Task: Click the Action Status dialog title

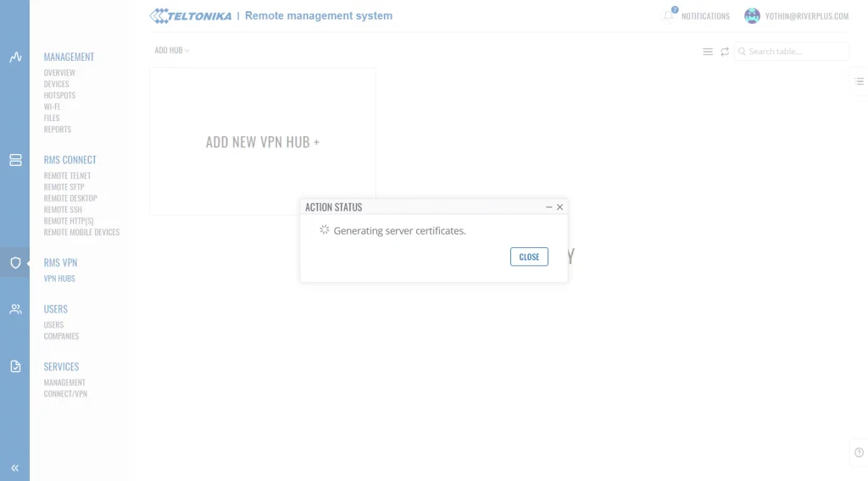Action: 333,207
